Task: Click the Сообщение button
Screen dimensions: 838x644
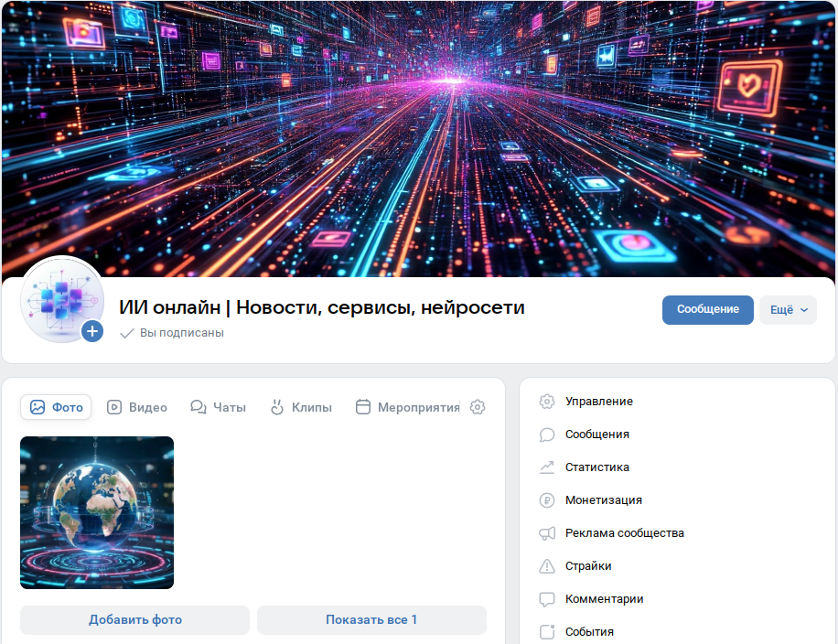Action: coord(707,309)
